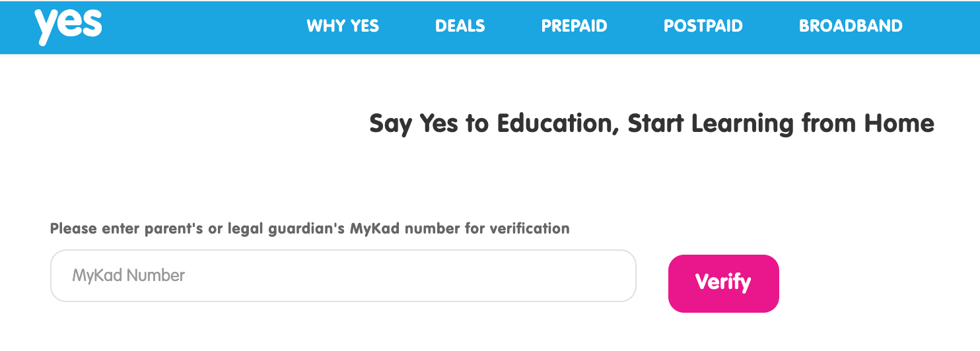Screen dimensions: 980x351
Task: Click the 'Say Yes to Education' heading
Action: point(652,124)
